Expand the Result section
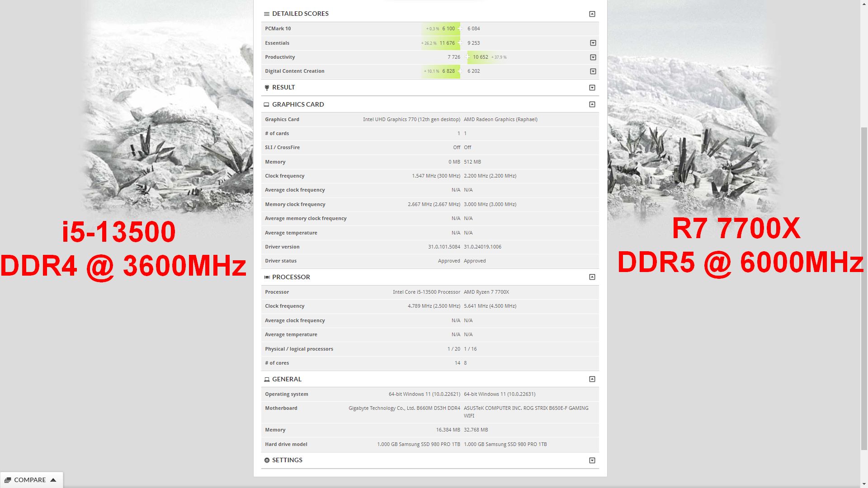Screen dimensions: 868x488 coord(592,88)
